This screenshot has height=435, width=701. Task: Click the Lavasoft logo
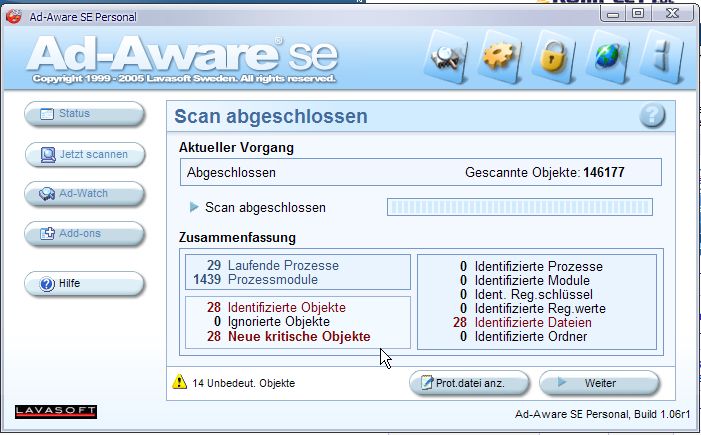coord(56,412)
